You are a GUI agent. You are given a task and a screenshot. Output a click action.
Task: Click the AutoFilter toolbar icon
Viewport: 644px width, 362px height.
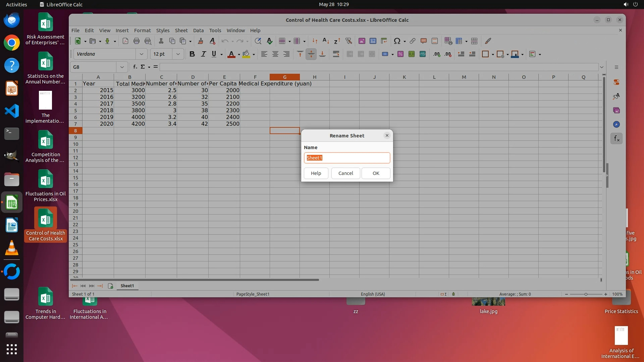pyautogui.click(x=349, y=41)
